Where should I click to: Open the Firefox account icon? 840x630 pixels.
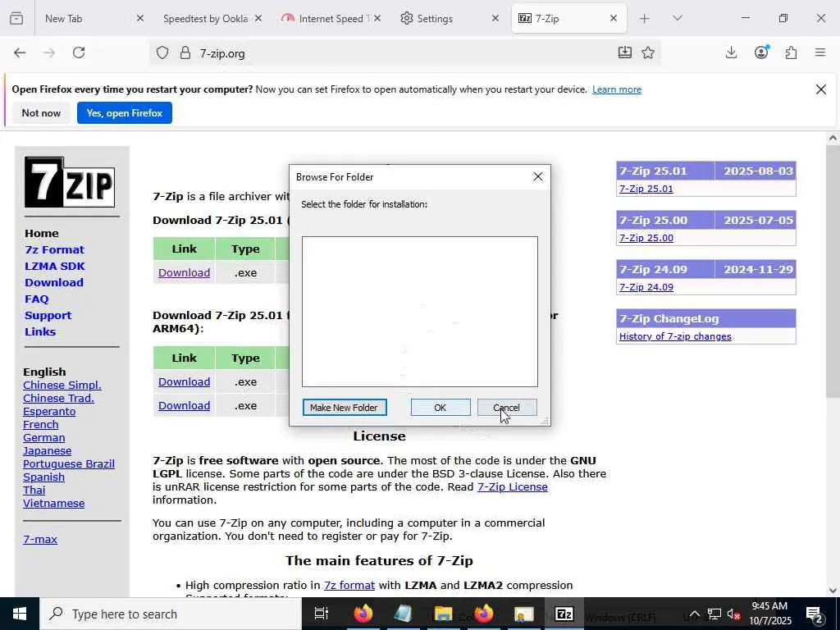click(761, 52)
